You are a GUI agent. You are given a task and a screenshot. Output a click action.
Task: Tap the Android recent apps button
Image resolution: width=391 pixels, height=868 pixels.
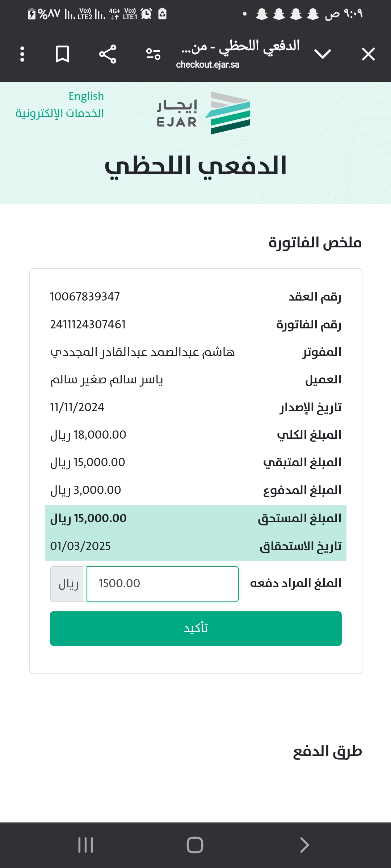[x=86, y=845]
